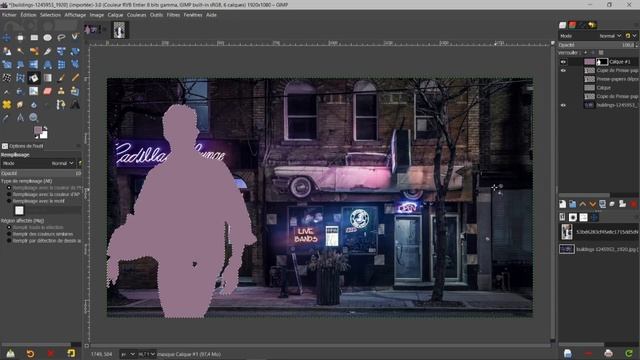The image size is (640, 360).
Task: Toggle visibility of first Copie de Presse-pap layer
Action: (x=563, y=71)
